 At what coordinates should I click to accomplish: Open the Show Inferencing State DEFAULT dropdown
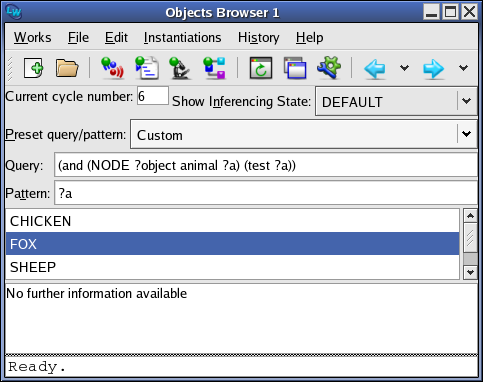396,101
